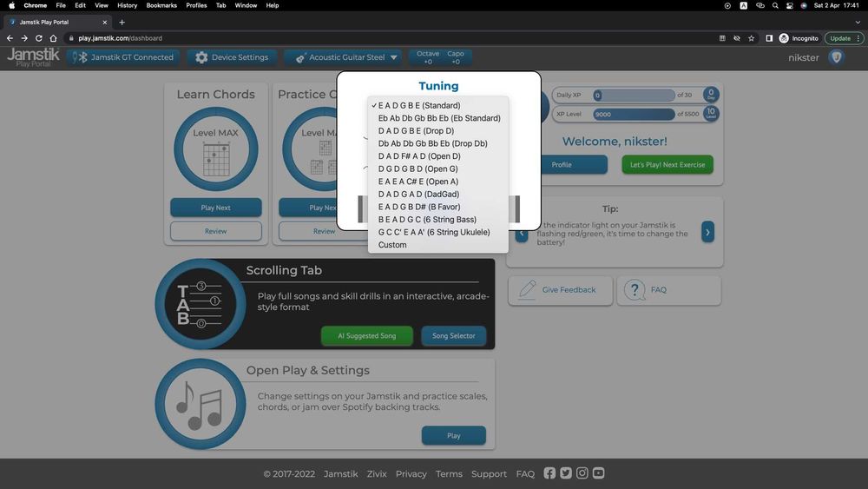Viewport: 868px width, 489px height.
Task: Open the Instagram footer icon
Action: pyautogui.click(x=582, y=473)
